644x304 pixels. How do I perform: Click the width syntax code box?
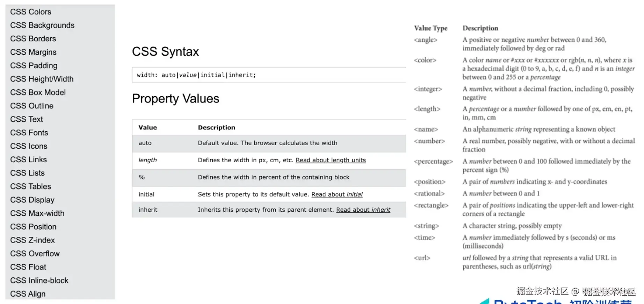coord(268,75)
